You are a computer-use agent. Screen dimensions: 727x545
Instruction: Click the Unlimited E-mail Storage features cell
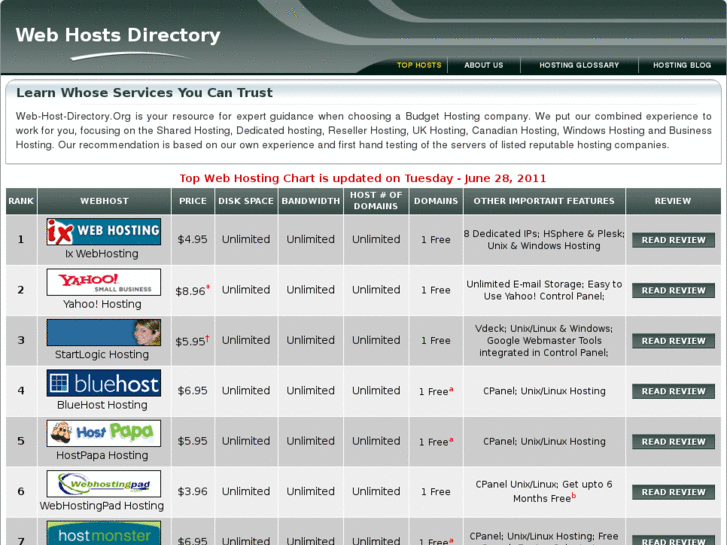tap(544, 290)
